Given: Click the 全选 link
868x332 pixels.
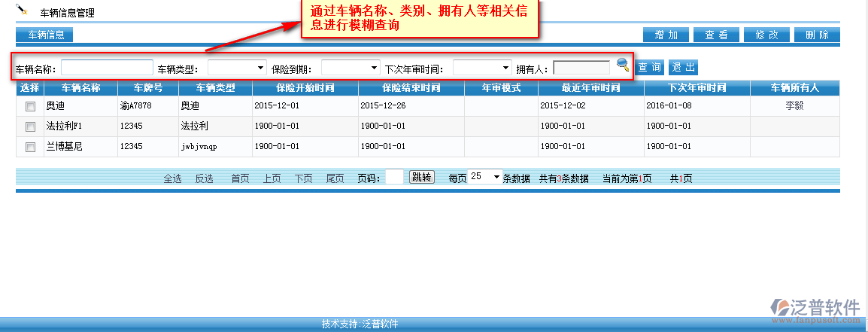Looking at the screenshot, I should pos(172,178).
